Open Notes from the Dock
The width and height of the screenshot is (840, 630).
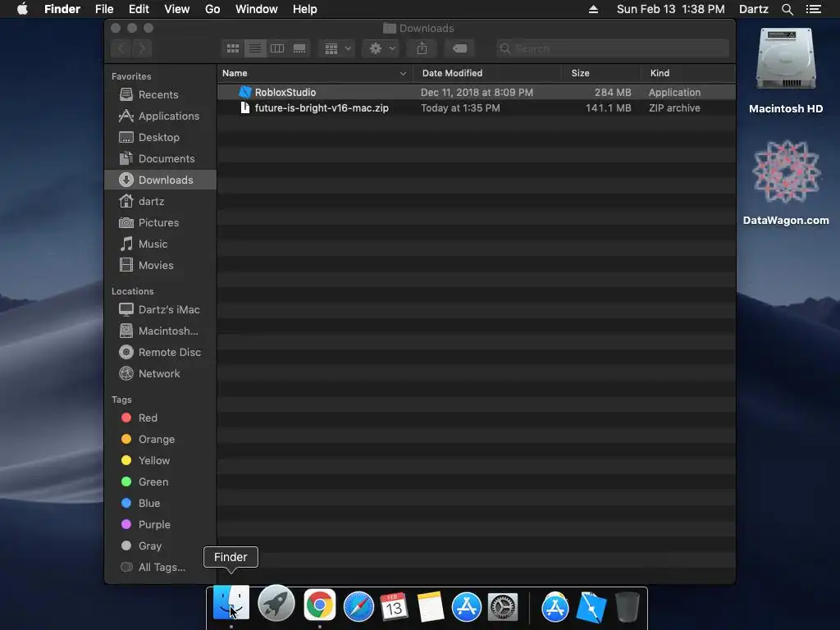pos(430,606)
